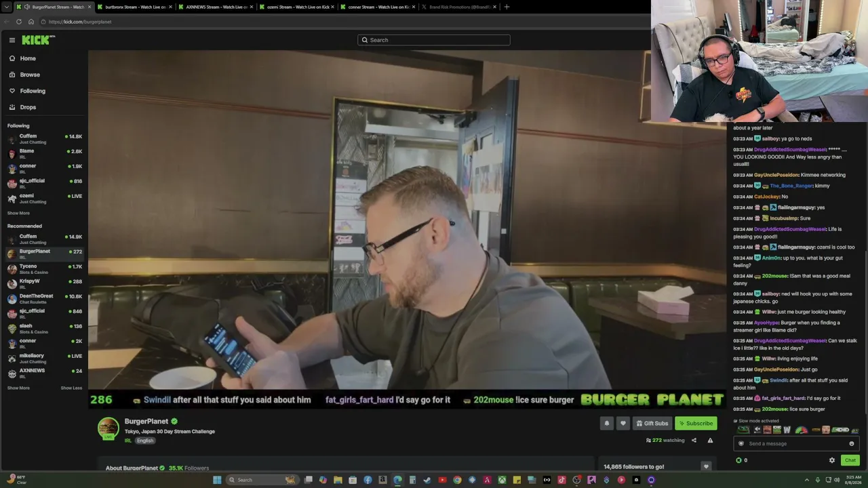Click the Pepe frog quick emote
The height and width of the screenshot is (488, 868).
coord(743,430)
